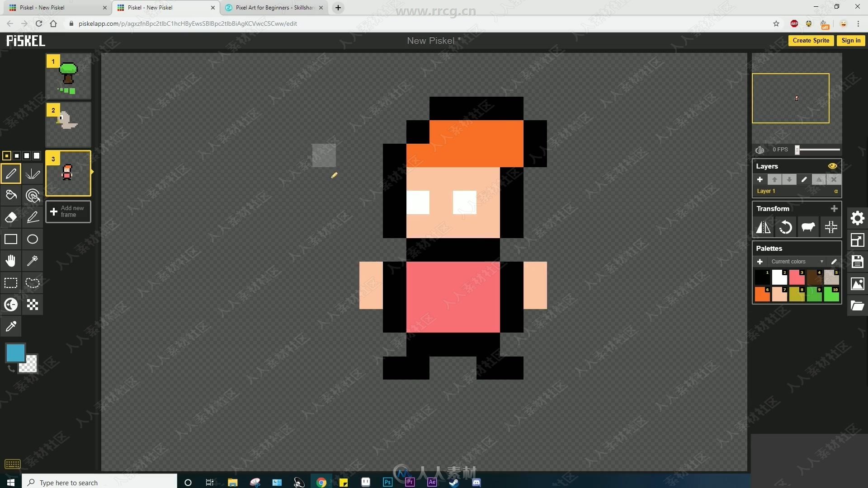Viewport: 868px width, 488px height.
Task: Select the Rectangle shape tool
Action: coord(11,238)
